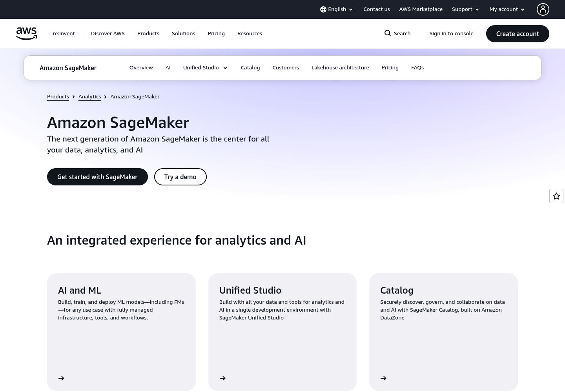Open the re:Invent link

[x=64, y=34]
